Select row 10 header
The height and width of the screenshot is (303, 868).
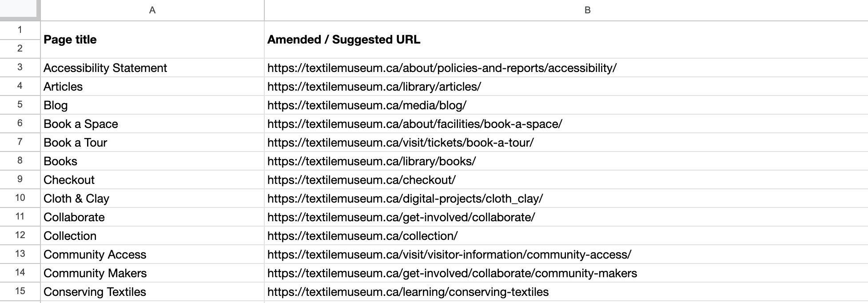(x=20, y=198)
